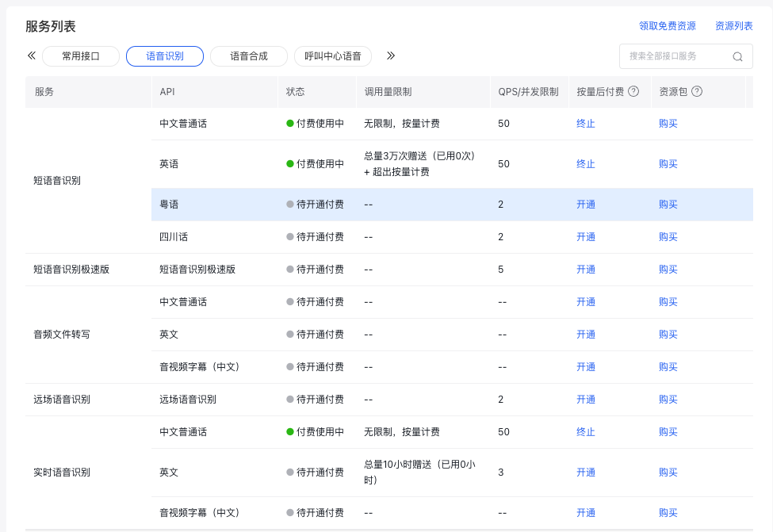Click 终止 in the 短语音识别 英语 row
This screenshot has width=773, height=532.
tap(586, 163)
